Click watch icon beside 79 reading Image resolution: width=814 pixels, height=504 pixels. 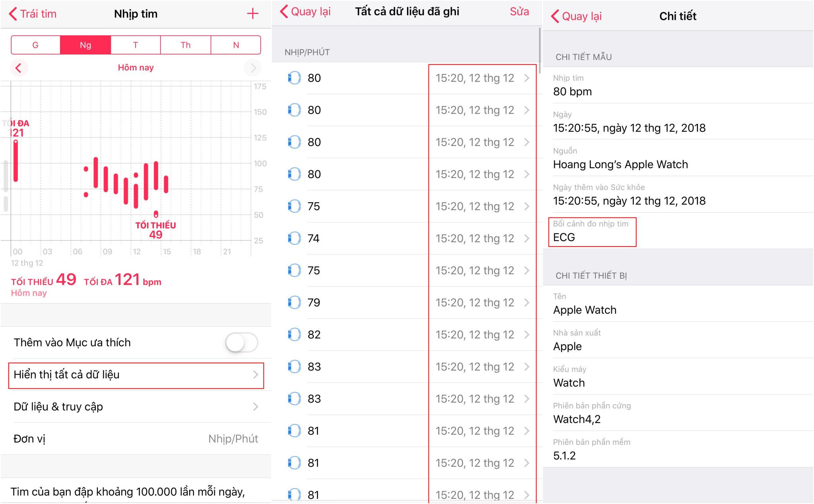294,302
